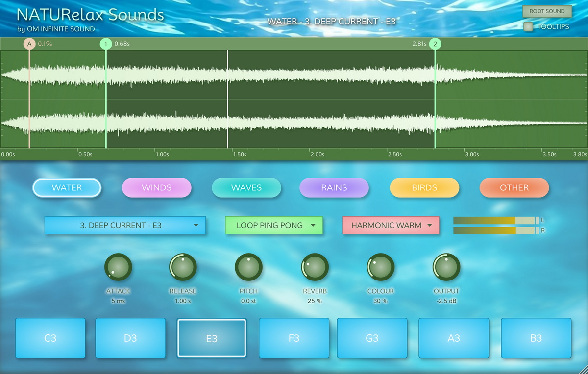Viewport: 588px width, 374px height.
Task: Expand the HARMONIC WARM dropdown
Action: [391, 226]
